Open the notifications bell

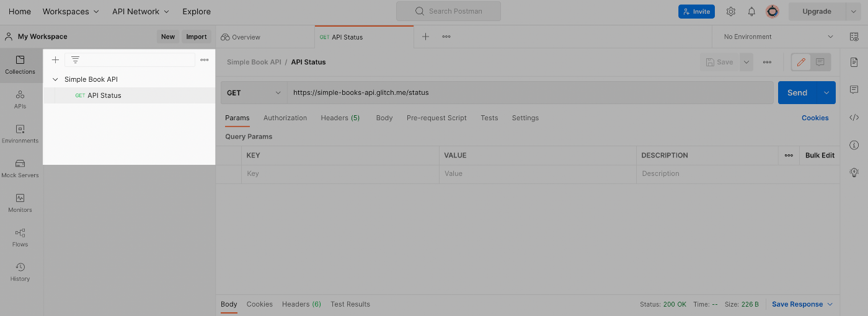[x=751, y=12]
